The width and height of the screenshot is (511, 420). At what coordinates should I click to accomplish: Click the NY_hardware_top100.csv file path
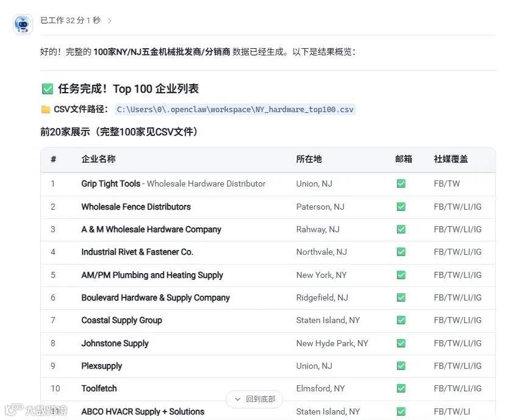tap(235, 110)
